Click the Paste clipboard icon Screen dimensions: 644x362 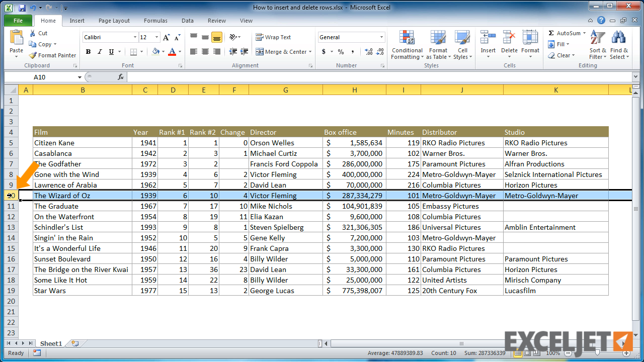pyautogui.click(x=16, y=38)
